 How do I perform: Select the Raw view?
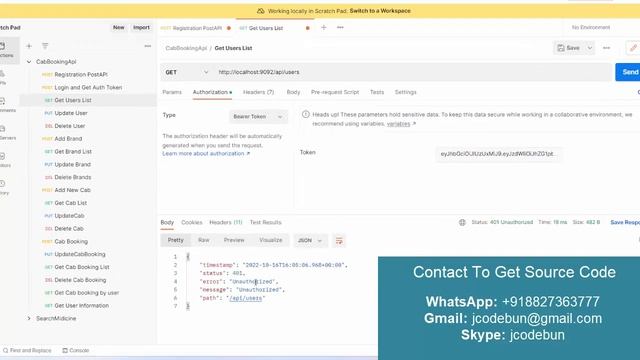[203, 240]
